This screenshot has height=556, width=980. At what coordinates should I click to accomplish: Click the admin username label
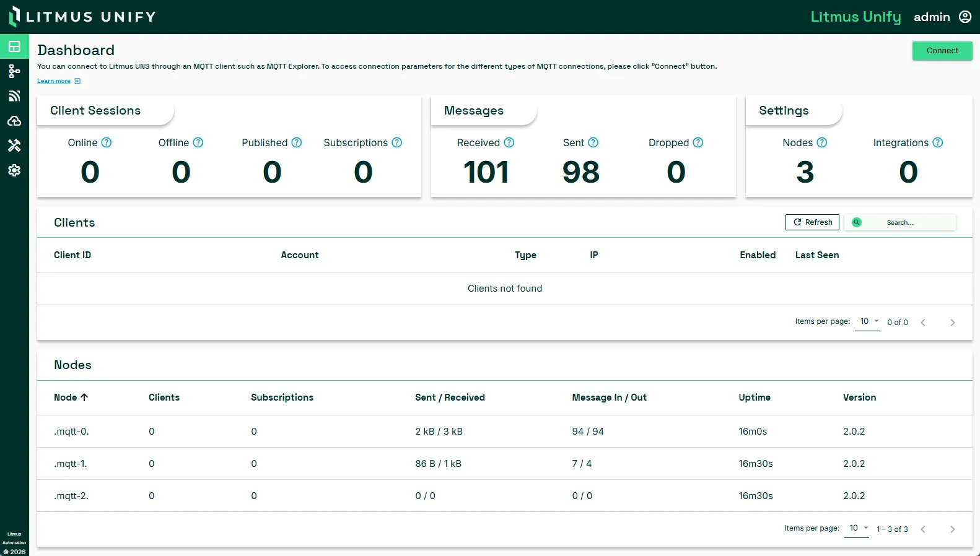point(932,17)
